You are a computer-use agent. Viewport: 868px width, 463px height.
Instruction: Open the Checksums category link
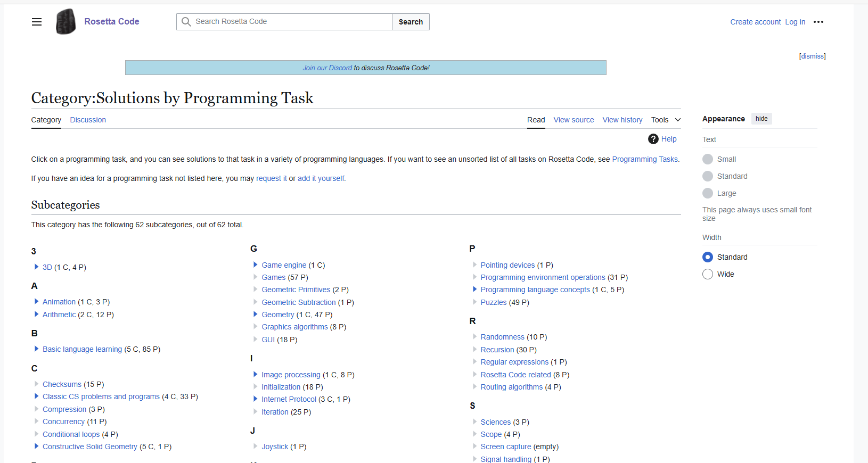pos(62,384)
